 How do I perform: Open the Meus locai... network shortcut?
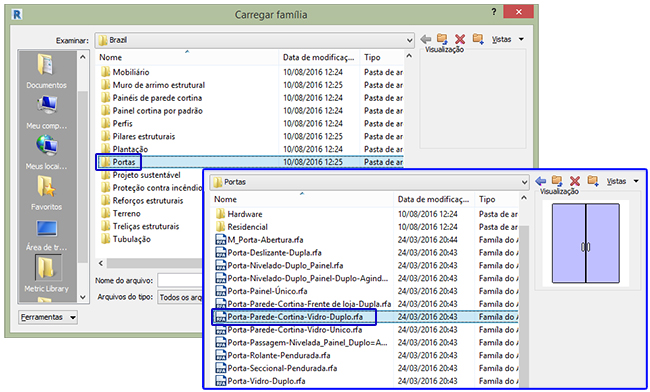pyautogui.click(x=46, y=152)
